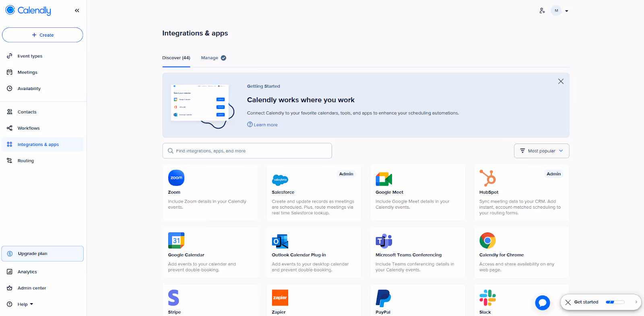The image size is (644, 316).
Task: Open Analytics page
Action: pos(27,272)
